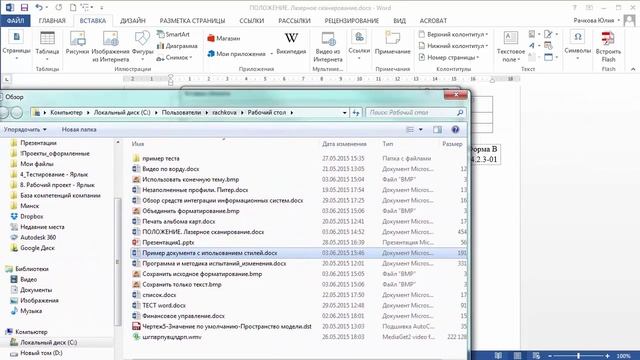Open Номер страницы dropdown
Image resolution: width=640 pixels, height=360 pixels.
449,58
